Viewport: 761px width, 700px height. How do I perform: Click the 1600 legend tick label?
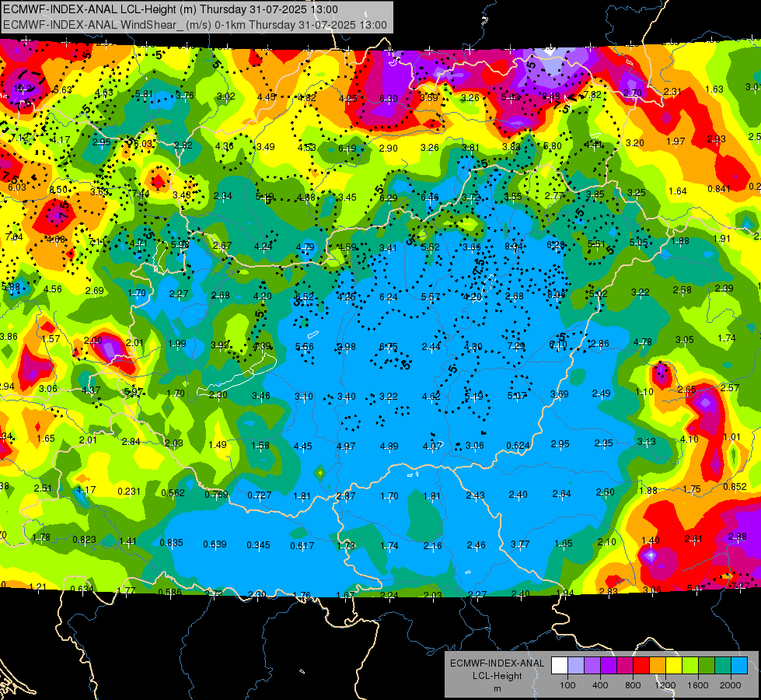[698, 685]
